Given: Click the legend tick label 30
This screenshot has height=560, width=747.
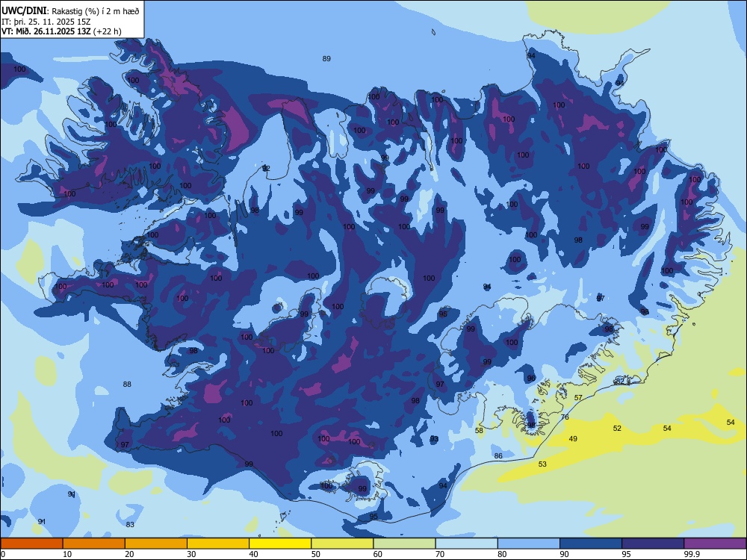Looking at the screenshot, I should tap(191, 554).
